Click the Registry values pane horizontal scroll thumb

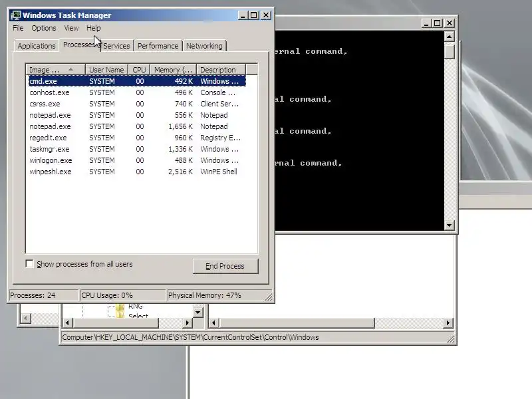pyautogui.click(x=297, y=323)
